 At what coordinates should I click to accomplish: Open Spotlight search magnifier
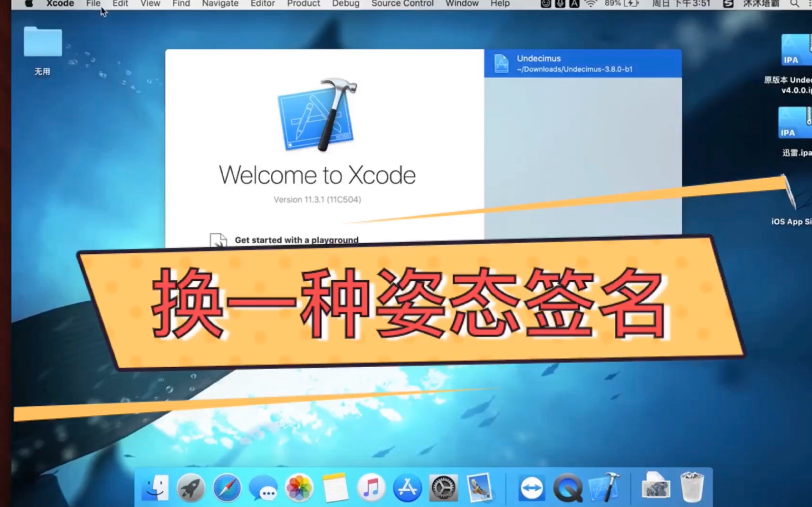pyautogui.click(x=794, y=3)
